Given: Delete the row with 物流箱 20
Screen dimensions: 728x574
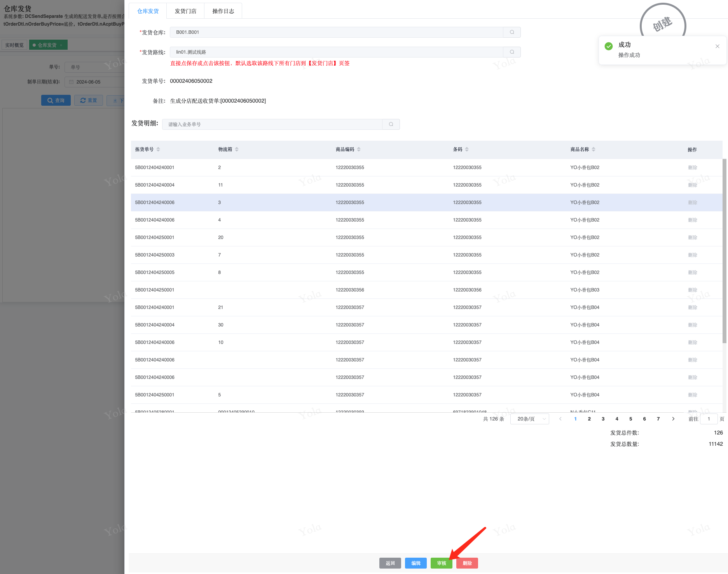Looking at the screenshot, I should 693,237.
